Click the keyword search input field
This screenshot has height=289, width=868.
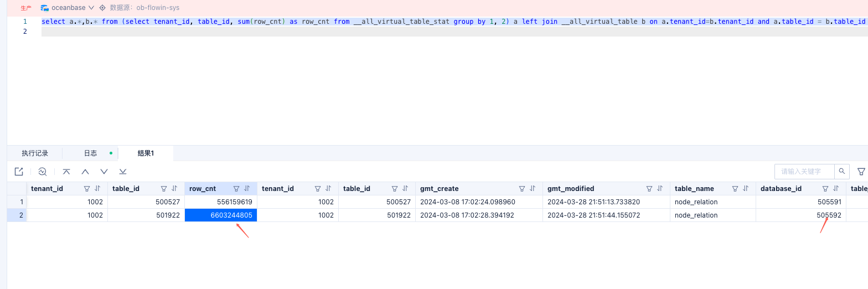[x=804, y=171]
